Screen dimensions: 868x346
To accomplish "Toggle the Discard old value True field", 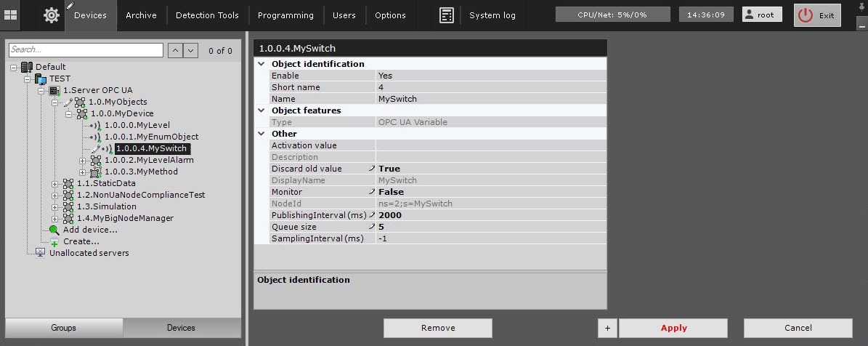I will [x=389, y=169].
